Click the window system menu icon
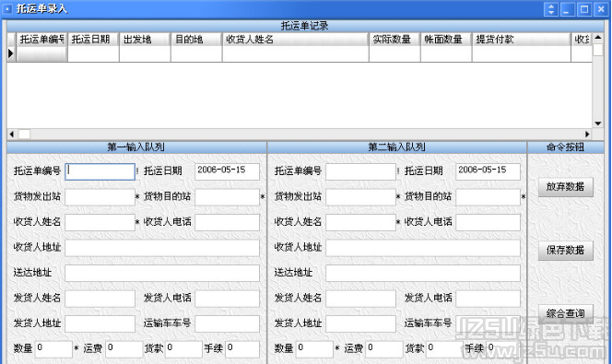 point(7,8)
